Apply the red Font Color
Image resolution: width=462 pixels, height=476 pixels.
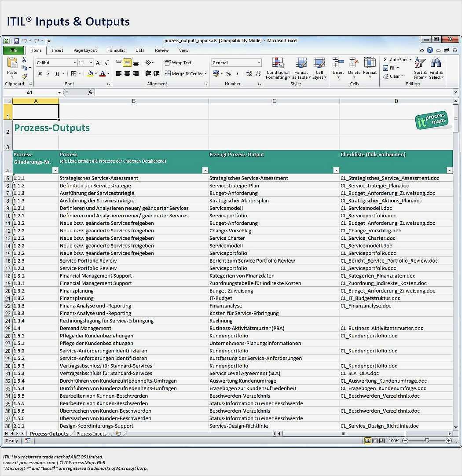point(103,73)
